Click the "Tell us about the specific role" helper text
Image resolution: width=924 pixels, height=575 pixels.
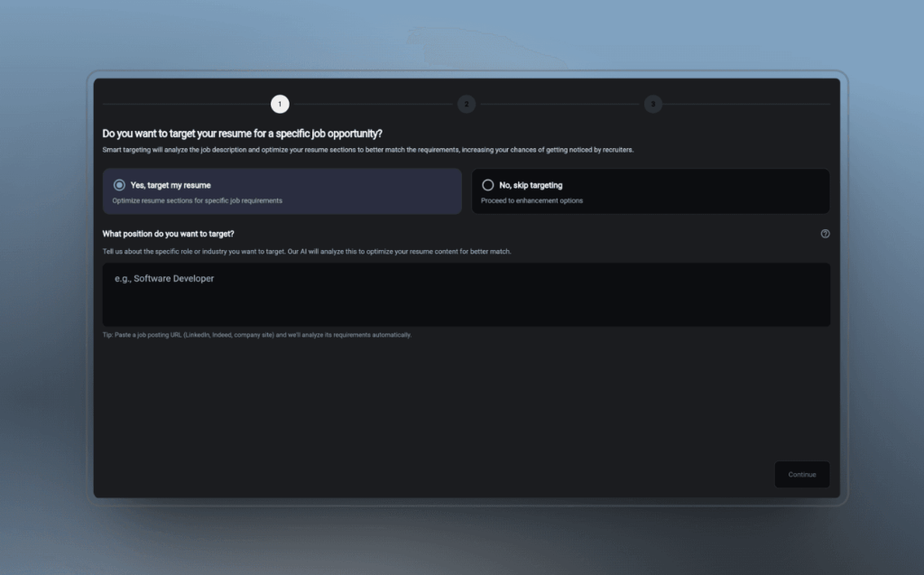coord(307,251)
